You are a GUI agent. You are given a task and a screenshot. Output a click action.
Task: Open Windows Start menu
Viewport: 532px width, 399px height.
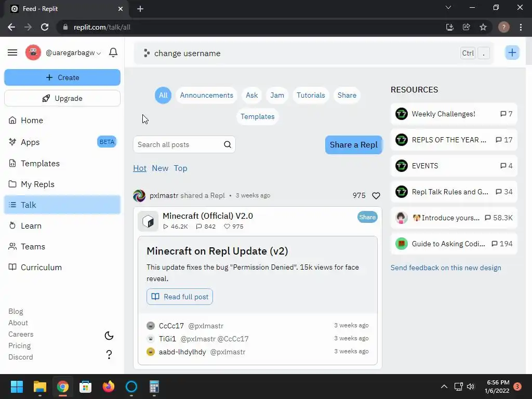click(x=17, y=387)
